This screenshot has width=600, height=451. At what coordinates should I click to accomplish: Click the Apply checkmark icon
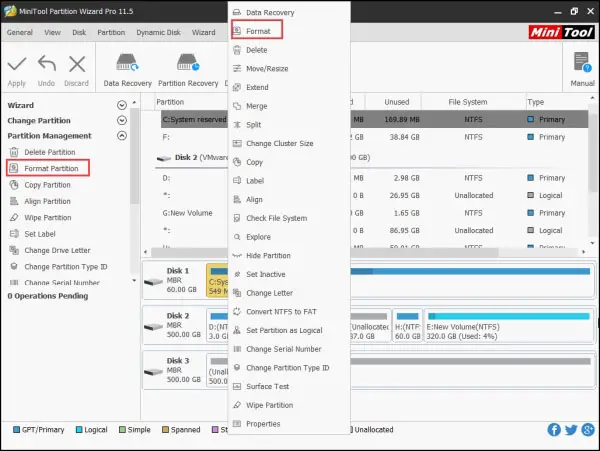click(x=17, y=64)
